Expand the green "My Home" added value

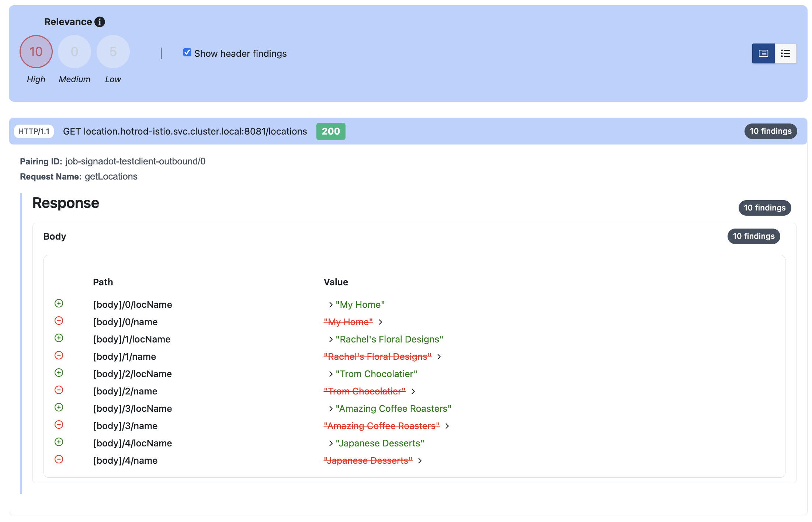(331, 305)
